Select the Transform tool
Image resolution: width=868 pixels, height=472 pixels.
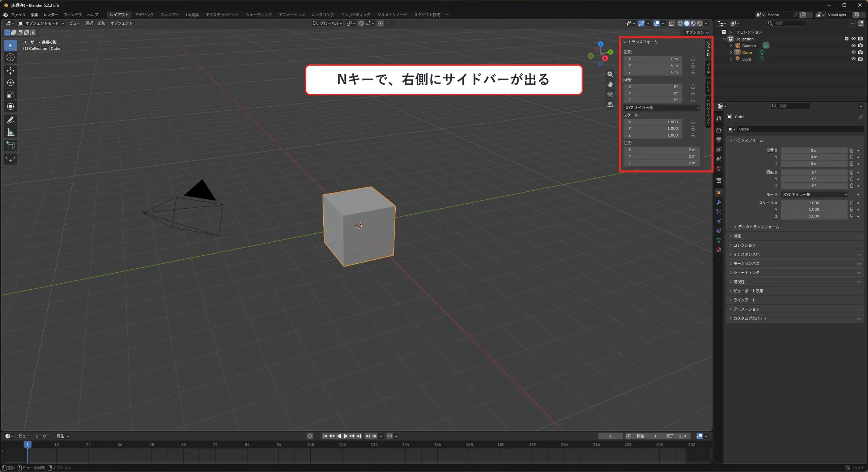click(10, 107)
